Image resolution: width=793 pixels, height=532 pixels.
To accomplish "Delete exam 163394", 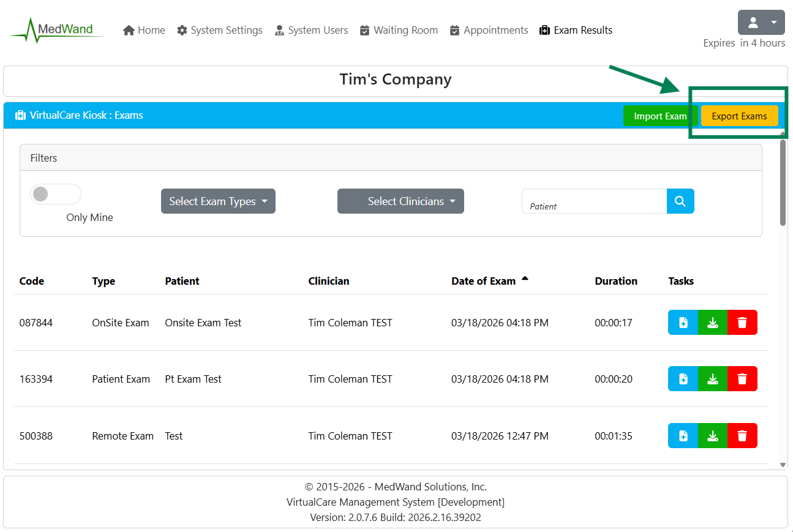I will coord(742,379).
